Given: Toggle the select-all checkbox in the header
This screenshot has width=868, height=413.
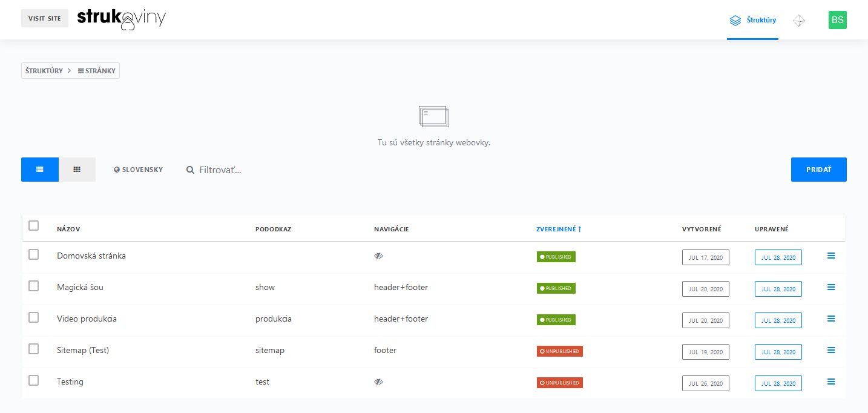Looking at the screenshot, I should [x=34, y=226].
